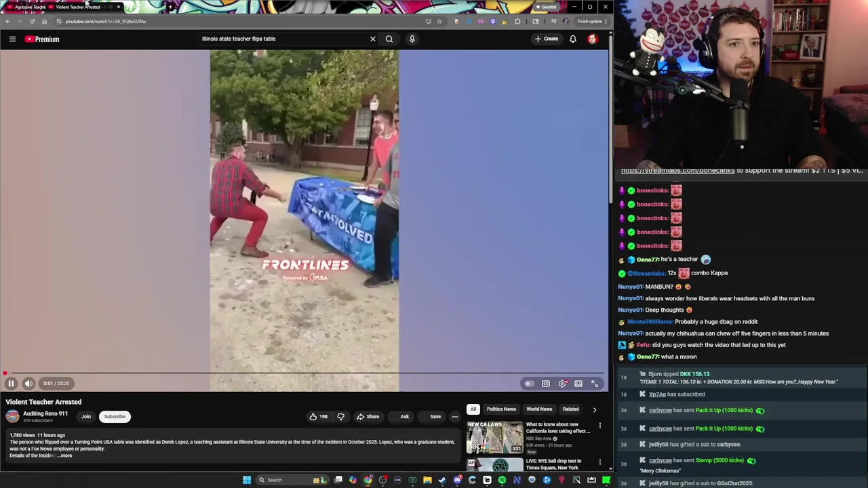This screenshot has width=868, height=488.
Task: Open the browser home page
Action: 44,21
